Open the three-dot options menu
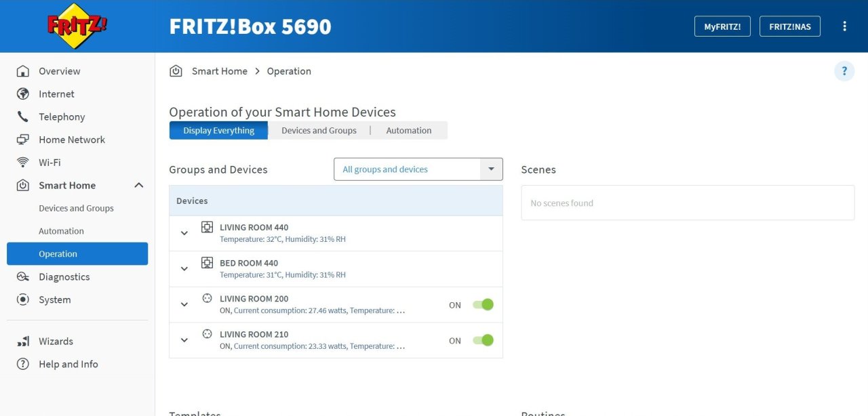Image resolution: width=868 pixels, height=416 pixels. tap(844, 26)
